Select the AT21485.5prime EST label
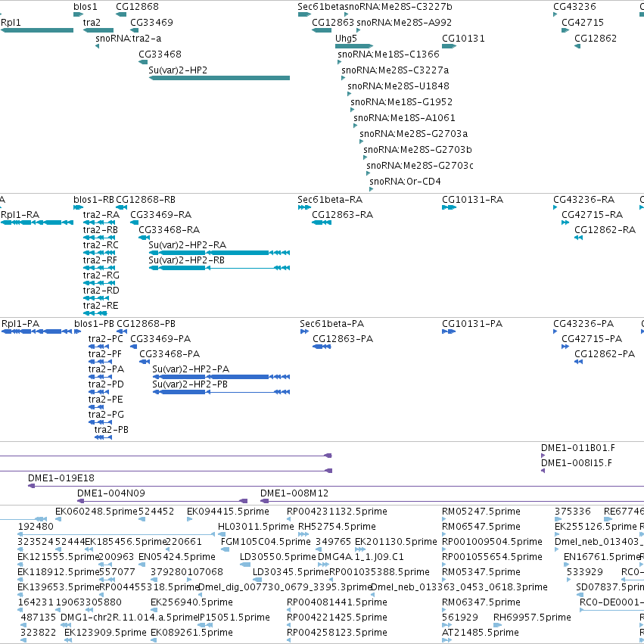 481,633
